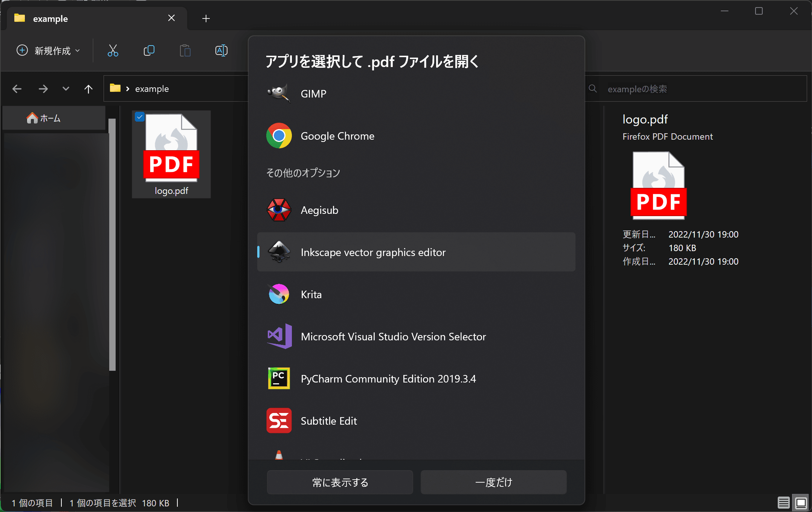This screenshot has height=512, width=812.
Task: Click the 常に表示する button
Action: point(340,482)
